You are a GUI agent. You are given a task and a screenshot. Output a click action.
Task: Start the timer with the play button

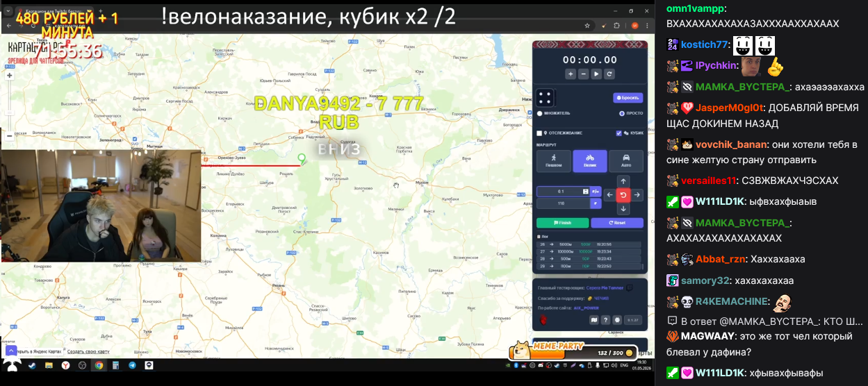click(596, 74)
